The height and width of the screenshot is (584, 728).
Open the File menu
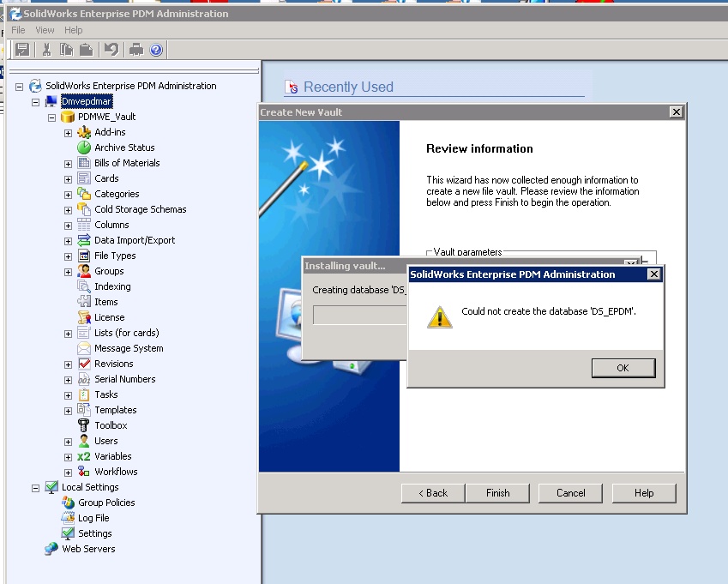tap(18, 30)
